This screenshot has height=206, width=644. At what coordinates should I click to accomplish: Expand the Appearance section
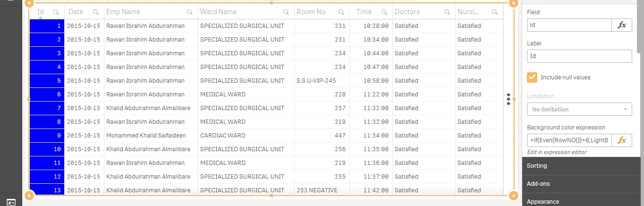pos(581,201)
